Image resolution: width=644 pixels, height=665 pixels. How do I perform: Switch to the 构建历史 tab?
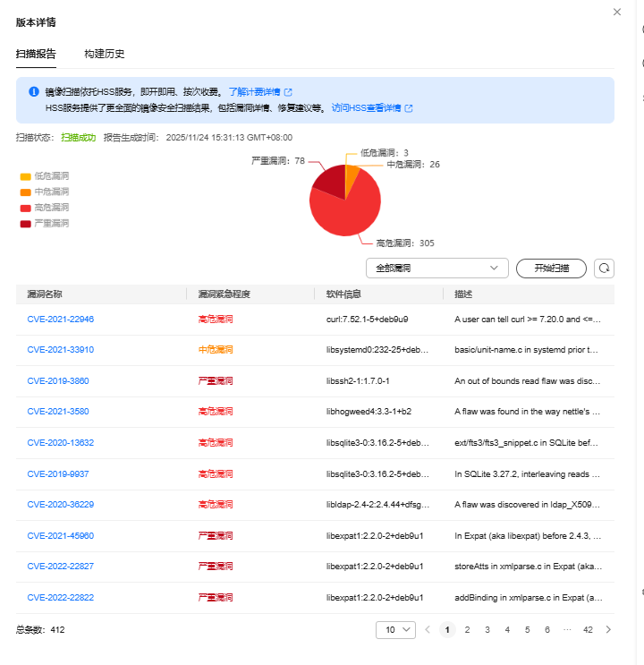pyautogui.click(x=105, y=54)
